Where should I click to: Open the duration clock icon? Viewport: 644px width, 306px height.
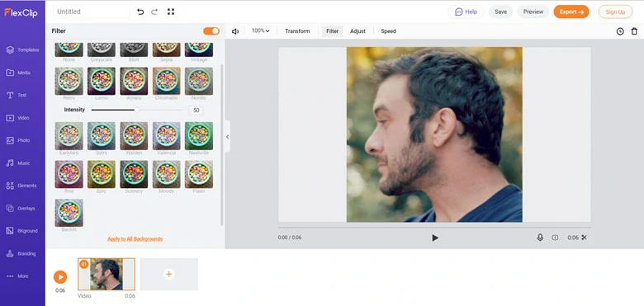click(620, 31)
